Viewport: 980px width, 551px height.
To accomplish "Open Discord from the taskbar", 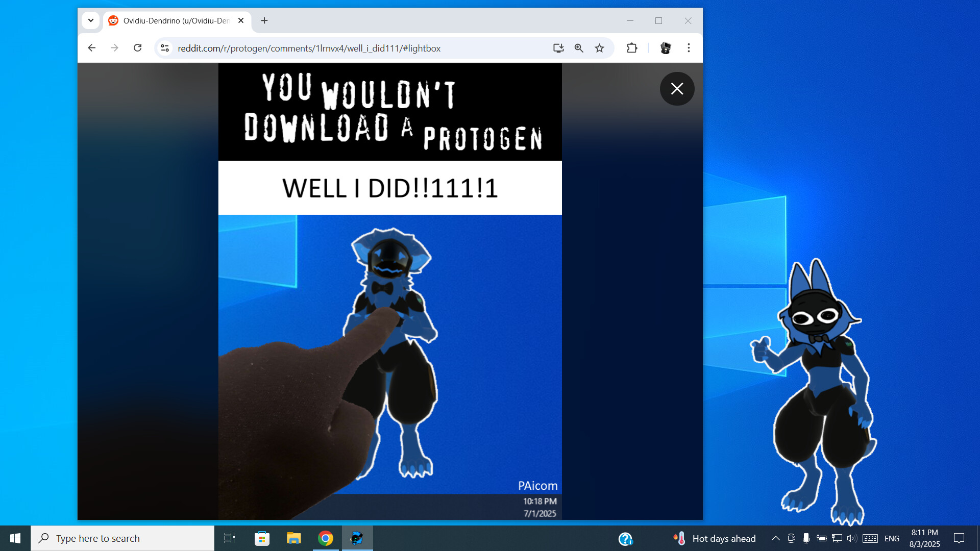I will pos(357,538).
